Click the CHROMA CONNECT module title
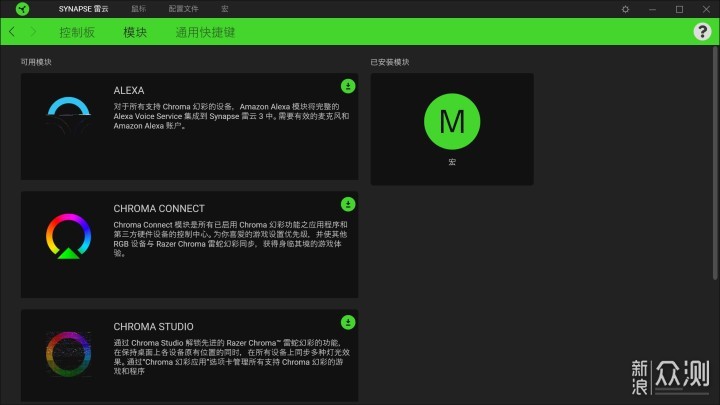This screenshot has width=720, height=405. (159, 208)
